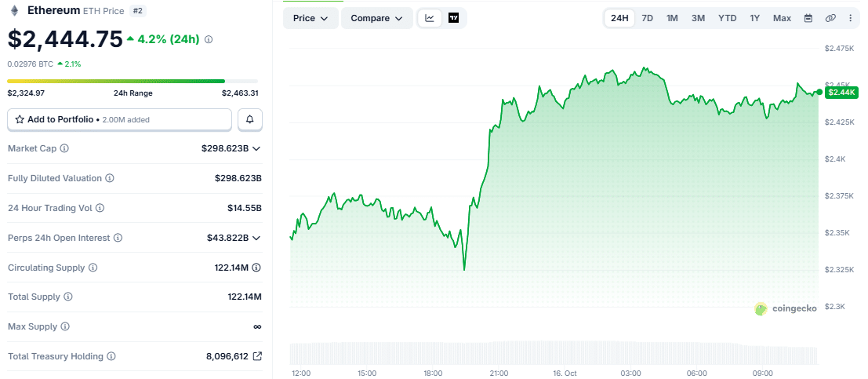This screenshot has height=379, width=868.
Task: Expand Perps Open Interest details chevron
Action: tap(256, 238)
